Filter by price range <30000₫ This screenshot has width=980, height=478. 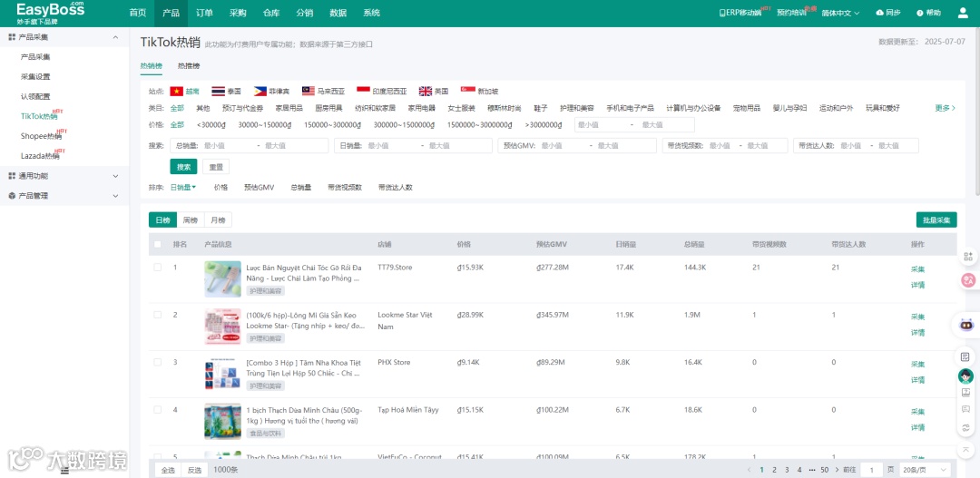click(x=211, y=124)
